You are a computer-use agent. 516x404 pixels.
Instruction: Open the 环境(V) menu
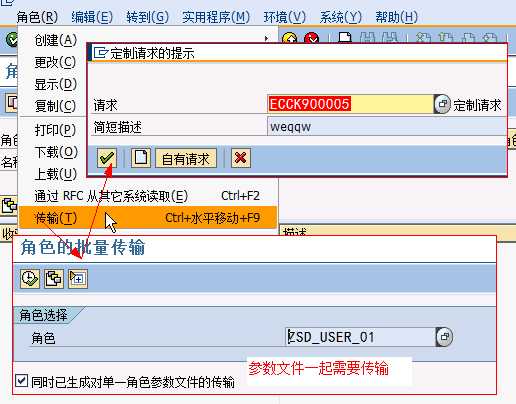[285, 17]
